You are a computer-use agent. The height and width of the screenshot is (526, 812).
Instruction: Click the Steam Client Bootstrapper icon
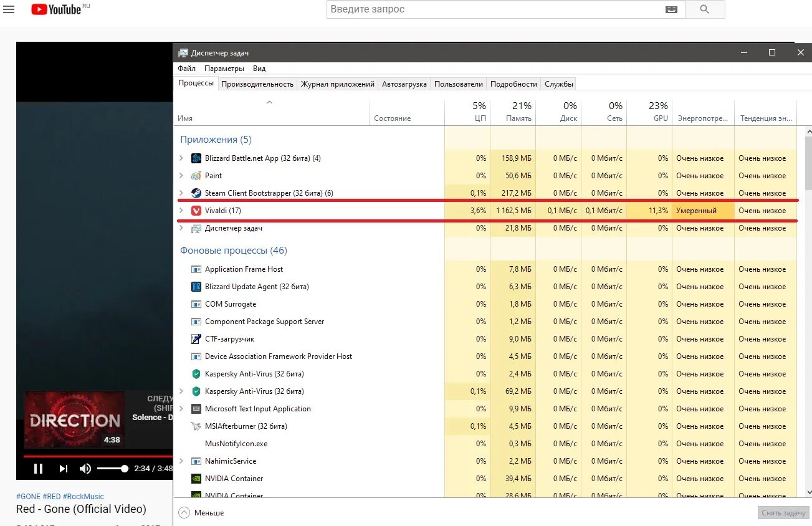pos(196,193)
